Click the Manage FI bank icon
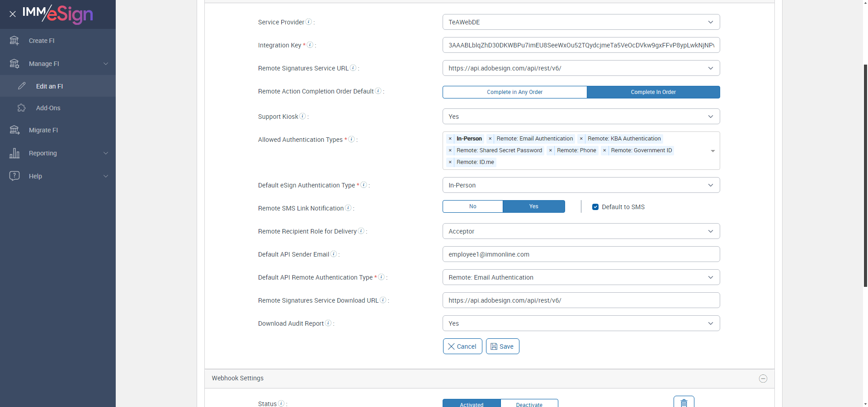The height and width of the screenshot is (407, 868). tap(14, 64)
